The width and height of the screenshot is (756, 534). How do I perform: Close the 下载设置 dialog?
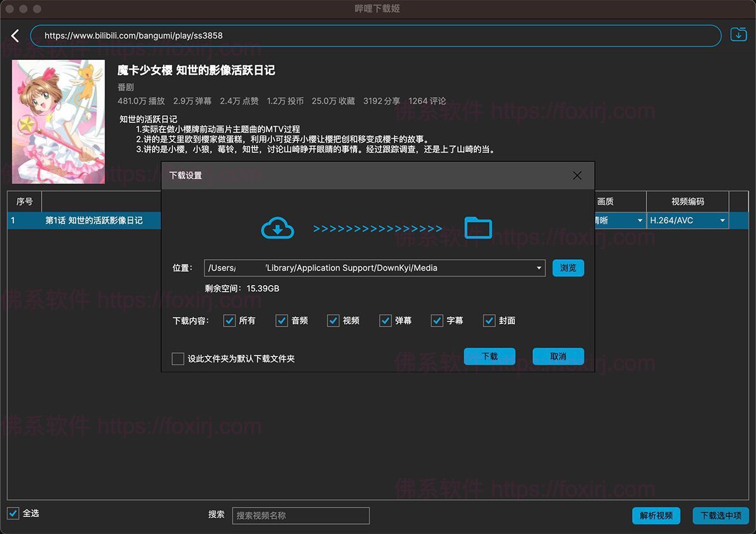pos(577,176)
